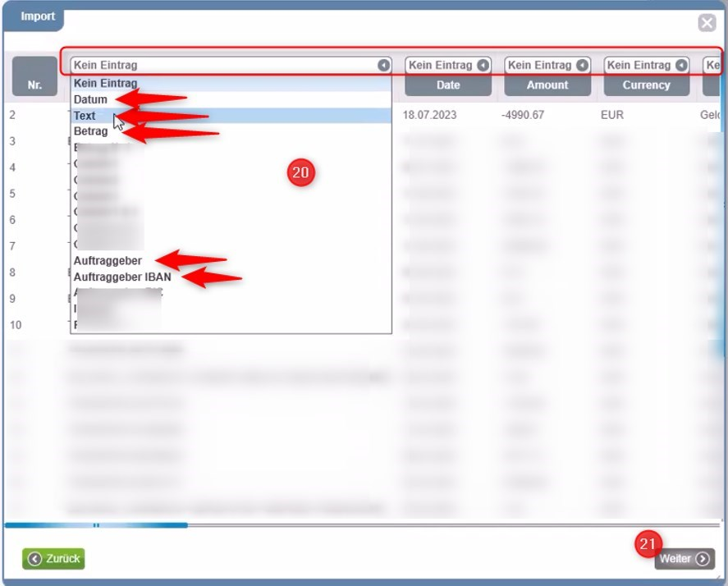Collapse the first column's Kein Eintrag dropdown arrow
The width and height of the screenshot is (728, 586).
pyautogui.click(x=383, y=65)
